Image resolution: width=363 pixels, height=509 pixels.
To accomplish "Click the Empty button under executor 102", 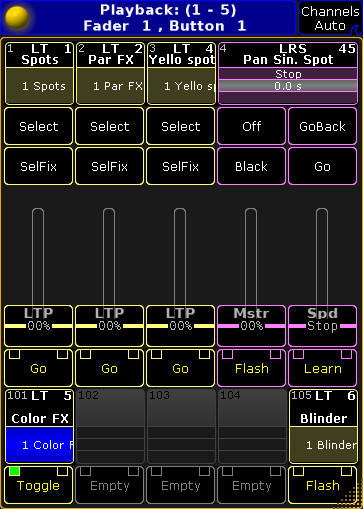I will (109, 485).
